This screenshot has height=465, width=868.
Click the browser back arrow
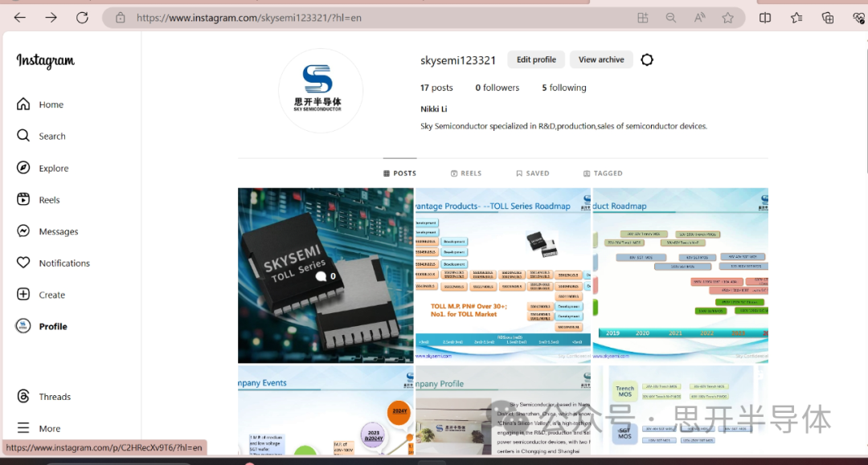(20, 18)
